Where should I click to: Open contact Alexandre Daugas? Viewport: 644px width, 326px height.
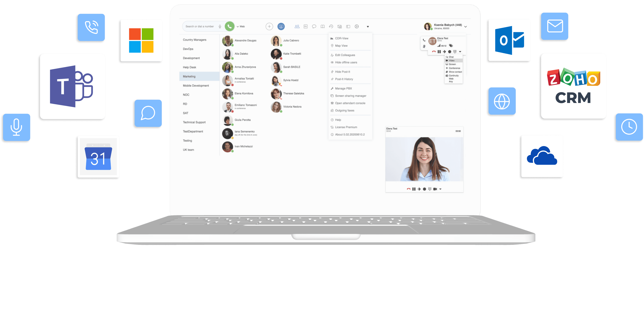pyautogui.click(x=240, y=41)
